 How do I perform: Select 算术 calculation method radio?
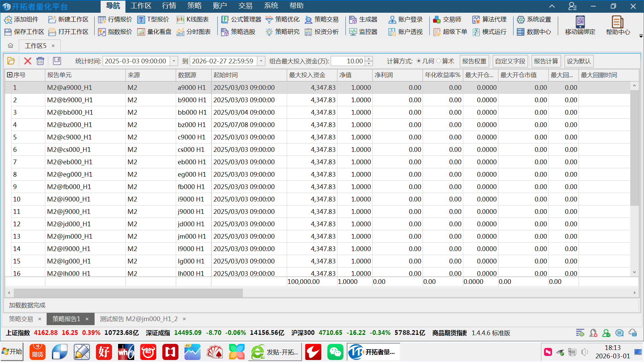click(x=438, y=61)
